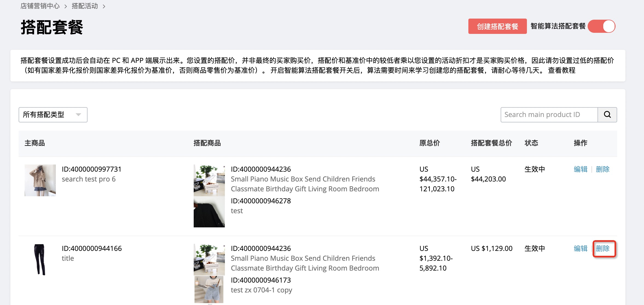Click the ID:4000000946278 text
Screen dimensions: 644x305
point(261,201)
